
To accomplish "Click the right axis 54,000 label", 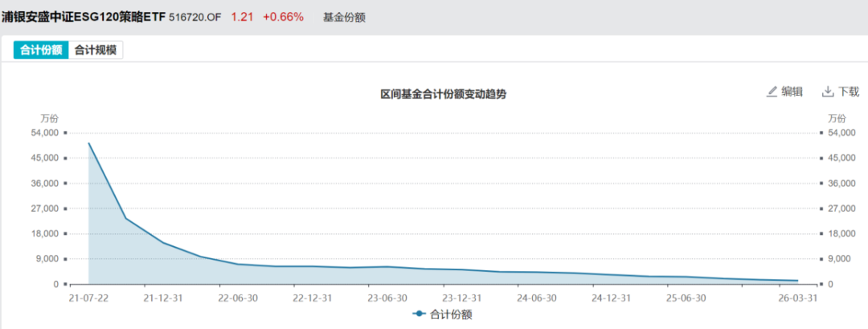I will point(841,133).
